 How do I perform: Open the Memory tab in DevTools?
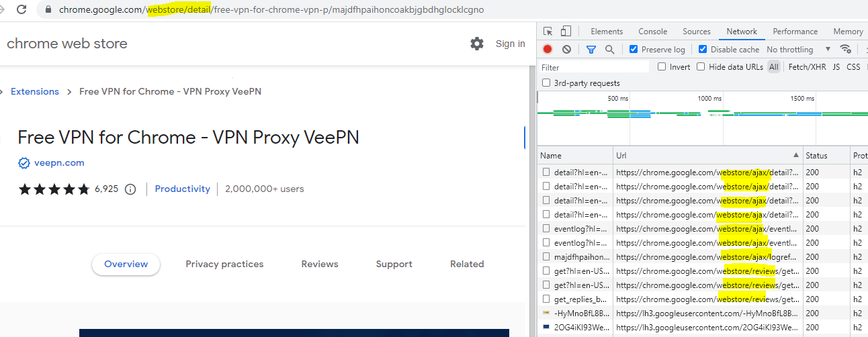pyautogui.click(x=848, y=32)
